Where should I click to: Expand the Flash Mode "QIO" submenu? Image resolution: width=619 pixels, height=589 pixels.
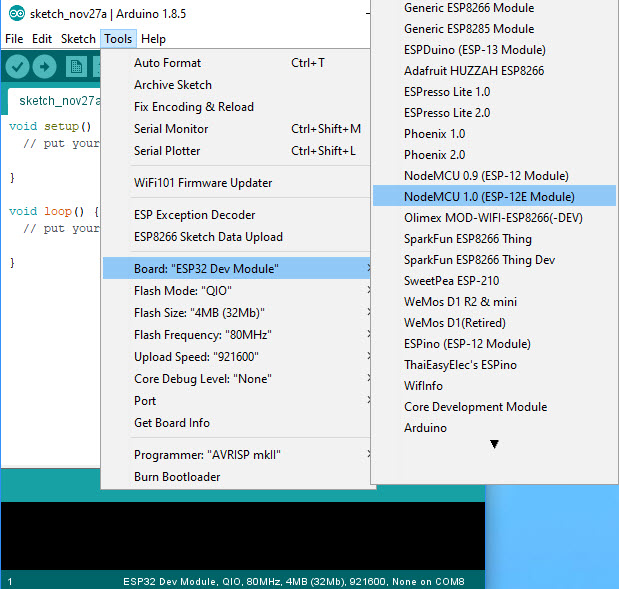point(236,291)
